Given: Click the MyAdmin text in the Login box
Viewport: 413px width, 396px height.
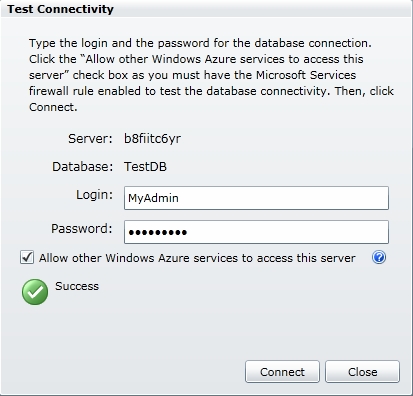Looking at the screenshot, I should point(153,198).
